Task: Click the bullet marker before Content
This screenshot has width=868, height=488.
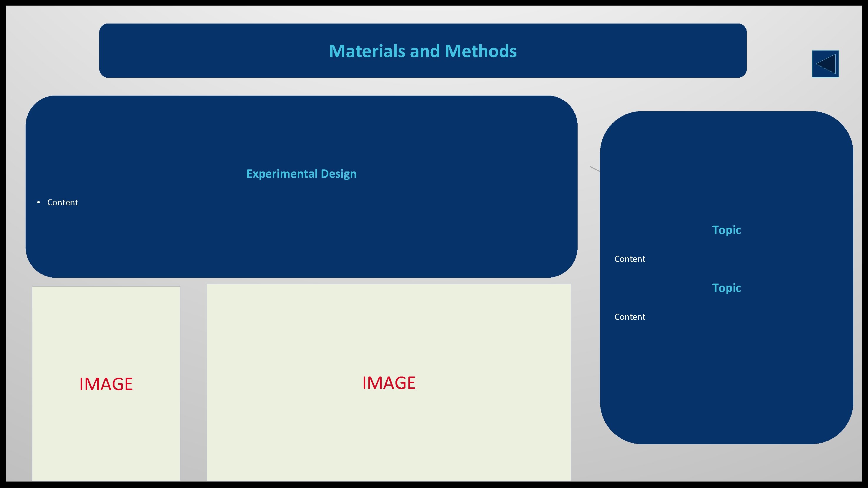Action: click(x=39, y=202)
